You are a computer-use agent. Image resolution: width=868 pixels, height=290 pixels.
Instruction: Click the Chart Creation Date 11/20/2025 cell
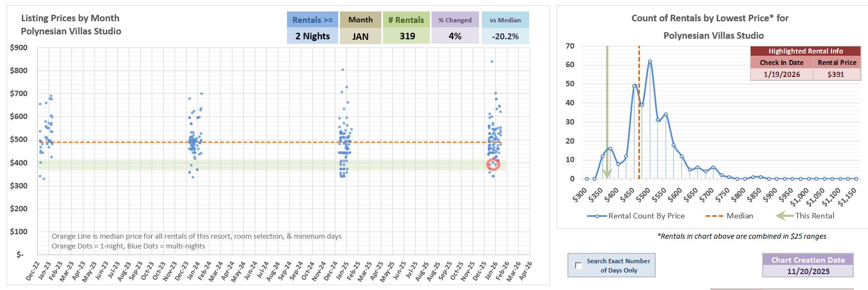[807, 271]
